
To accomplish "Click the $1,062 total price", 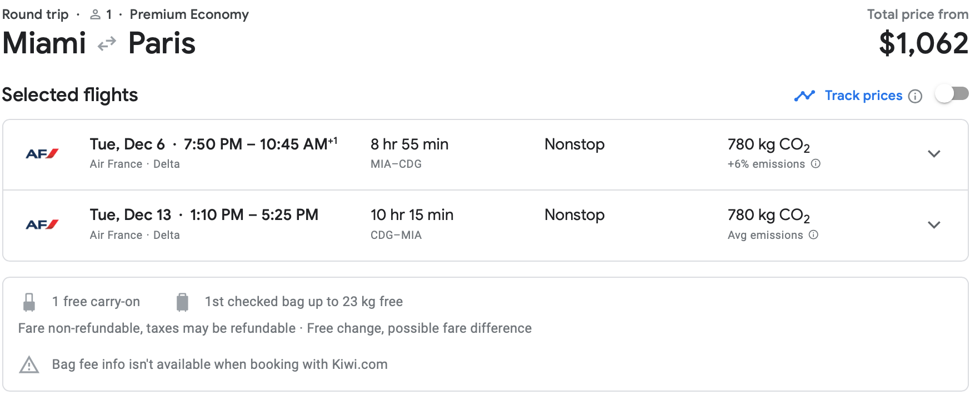I will [x=923, y=43].
